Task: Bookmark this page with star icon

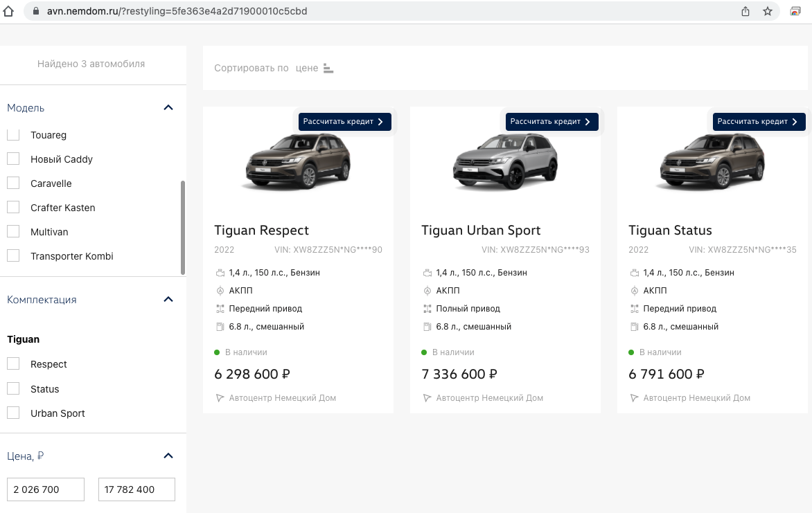Action: (x=768, y=11)
